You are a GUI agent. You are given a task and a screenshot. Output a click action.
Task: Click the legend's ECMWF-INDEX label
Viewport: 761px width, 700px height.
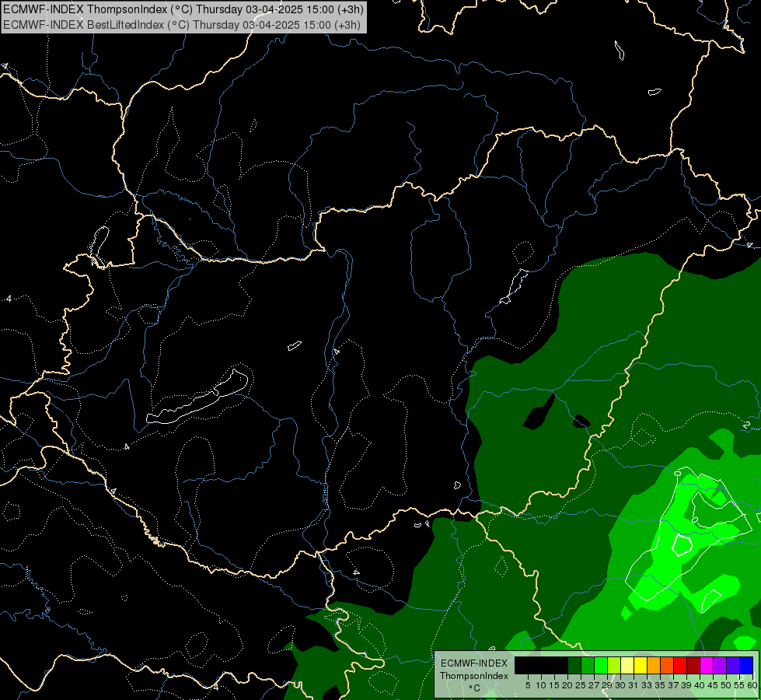474,663
